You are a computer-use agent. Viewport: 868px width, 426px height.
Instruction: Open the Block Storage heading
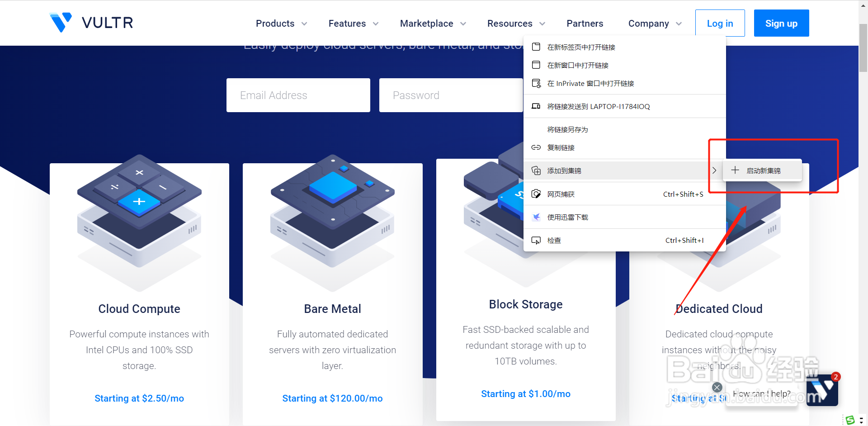pos(526,304)
